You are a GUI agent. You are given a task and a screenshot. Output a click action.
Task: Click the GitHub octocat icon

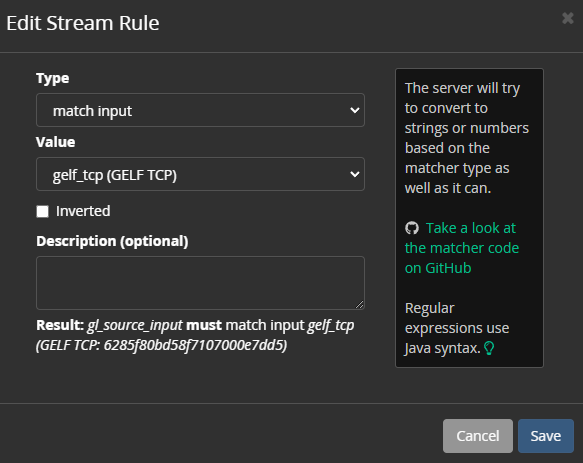pyautogui.click(x=412, y=228)
